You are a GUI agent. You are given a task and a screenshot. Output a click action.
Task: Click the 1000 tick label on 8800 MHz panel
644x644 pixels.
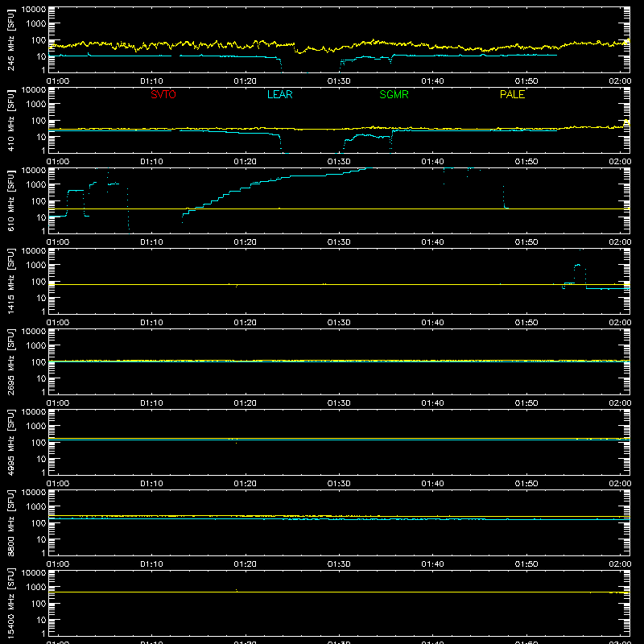36,506
